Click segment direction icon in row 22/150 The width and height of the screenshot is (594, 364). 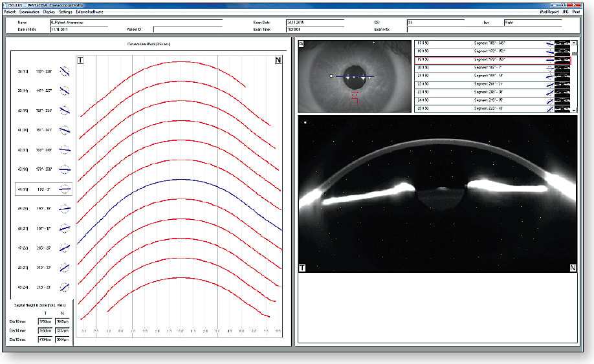[x=550, y=85]
